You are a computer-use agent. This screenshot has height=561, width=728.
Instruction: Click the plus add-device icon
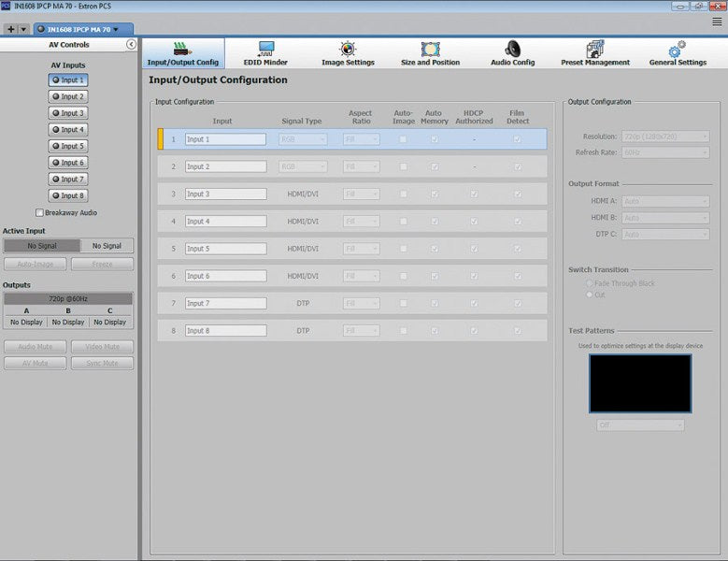pos(10,29)
